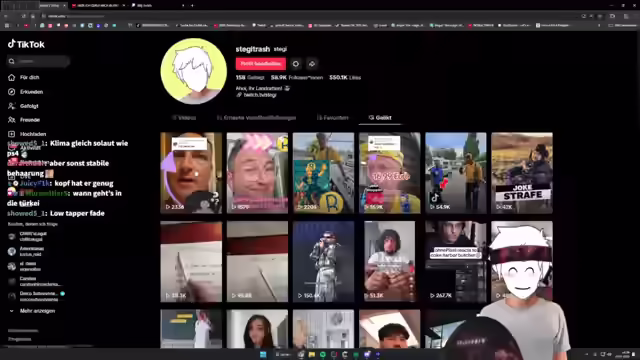Open the TikTok logo home link
The height and width of the screenshot is (360, 640).
26,44
